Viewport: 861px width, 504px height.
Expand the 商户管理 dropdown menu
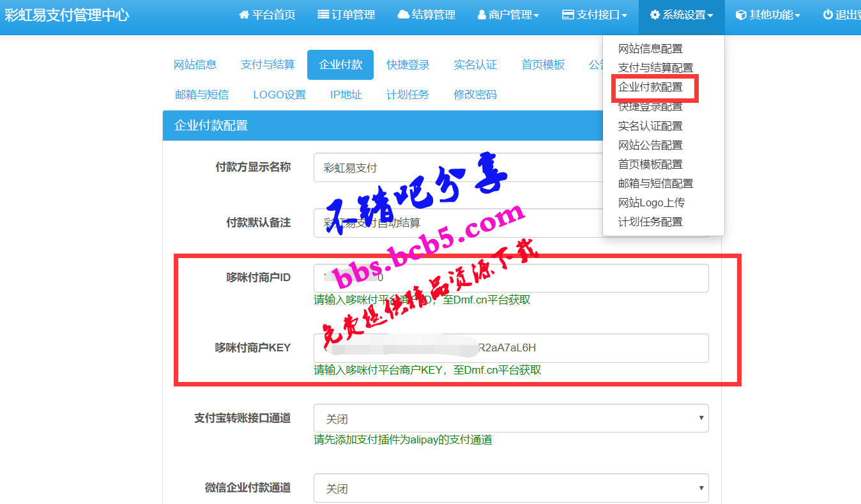click(x=508, y=15)
